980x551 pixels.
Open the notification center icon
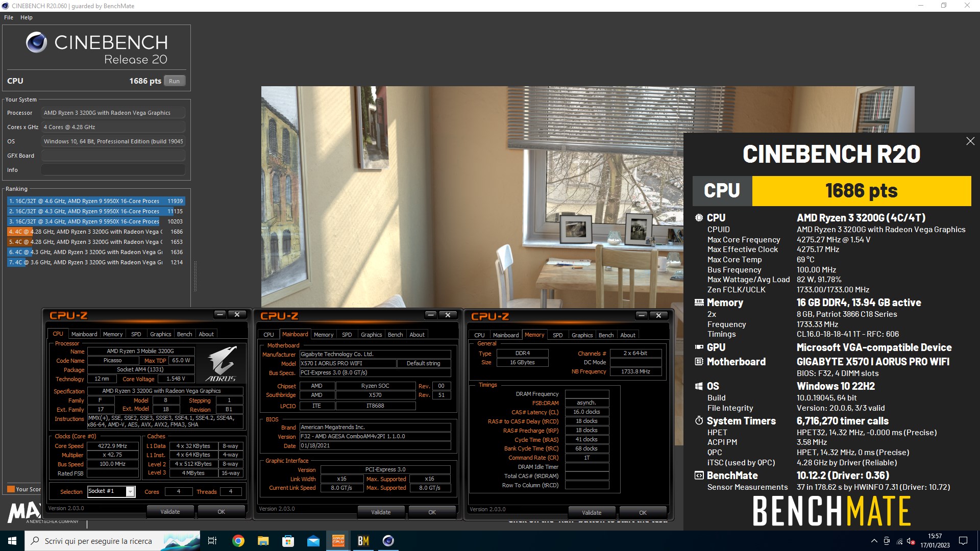(x=963, y=541)
